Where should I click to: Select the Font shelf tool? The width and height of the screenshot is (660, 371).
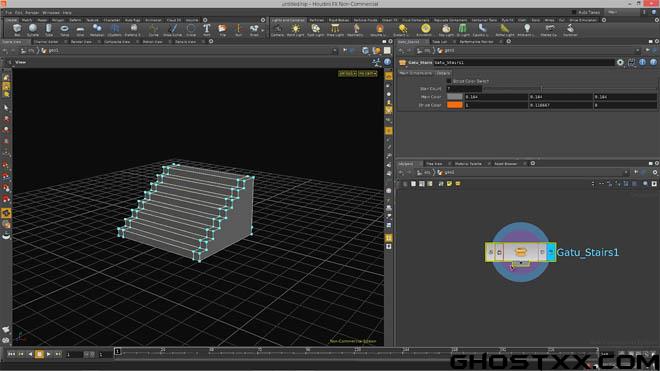tap(207, 29)
